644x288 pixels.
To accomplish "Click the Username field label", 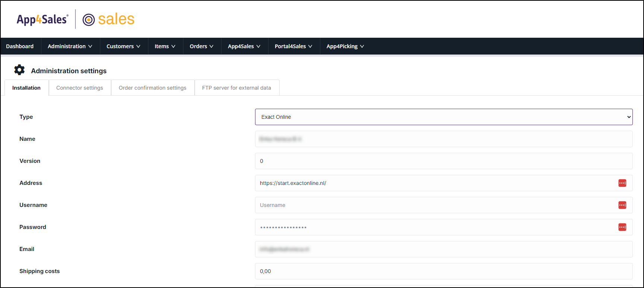I will (34, 205).
